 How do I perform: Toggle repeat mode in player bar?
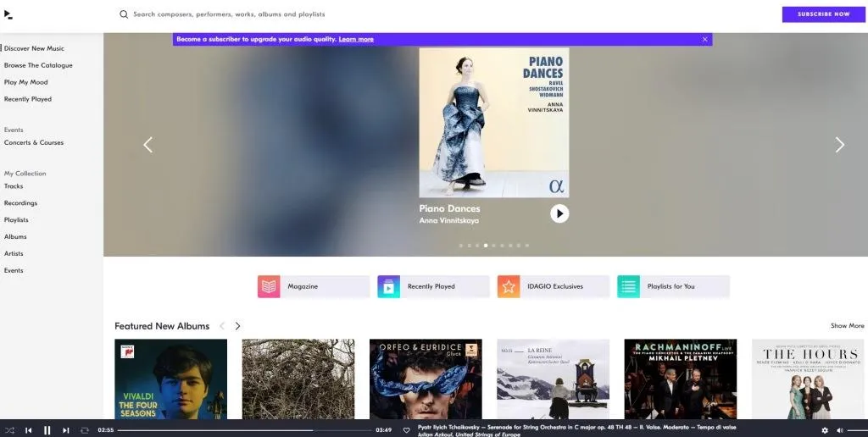[x=84, y=430]
